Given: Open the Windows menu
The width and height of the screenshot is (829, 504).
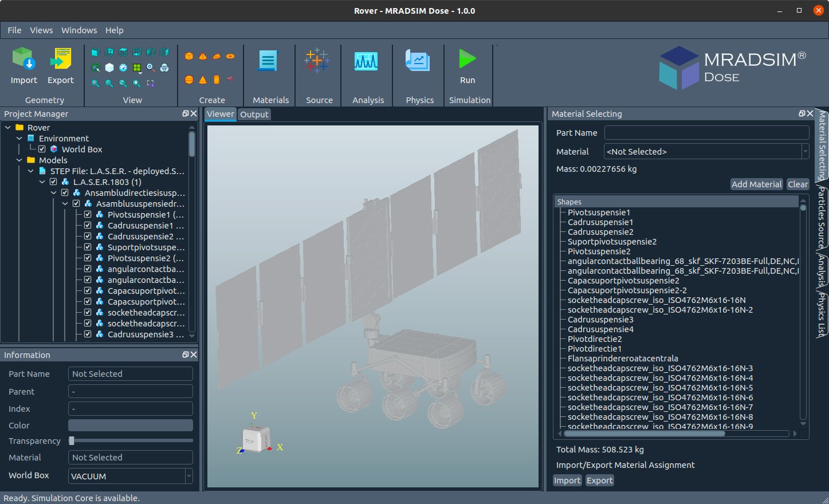Looking at the screenshot, I should point(79,30).
